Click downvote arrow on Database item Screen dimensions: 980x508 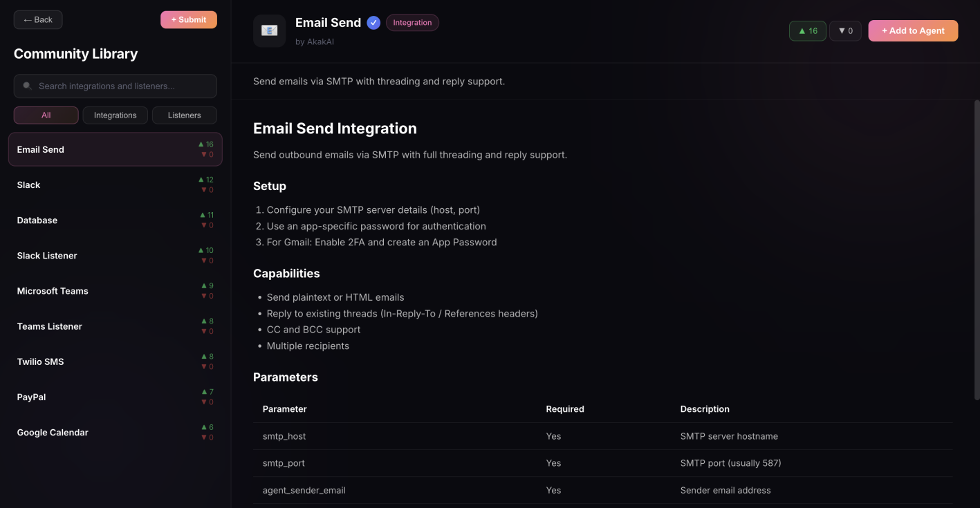pyautogui.click(x=203, y=225)
